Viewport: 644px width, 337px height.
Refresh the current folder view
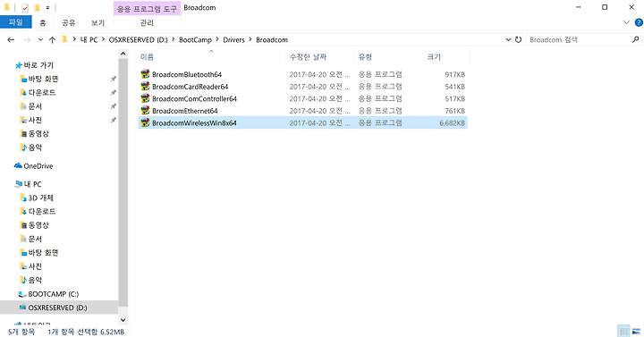point(518,40)
